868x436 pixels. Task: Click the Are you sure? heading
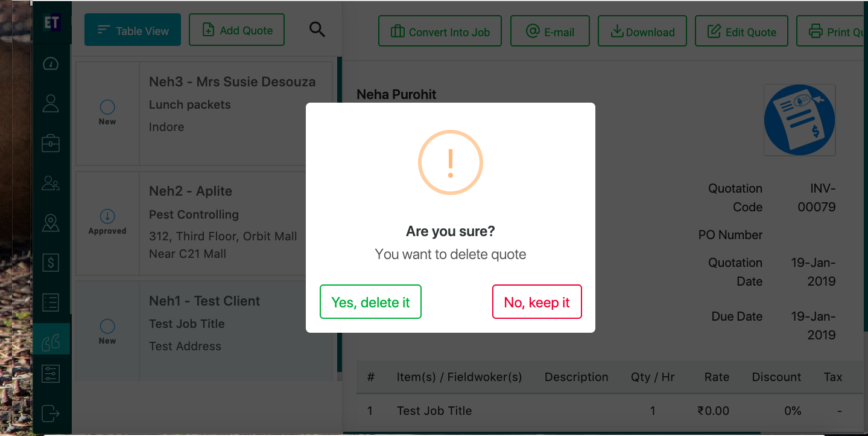(451, 231)
